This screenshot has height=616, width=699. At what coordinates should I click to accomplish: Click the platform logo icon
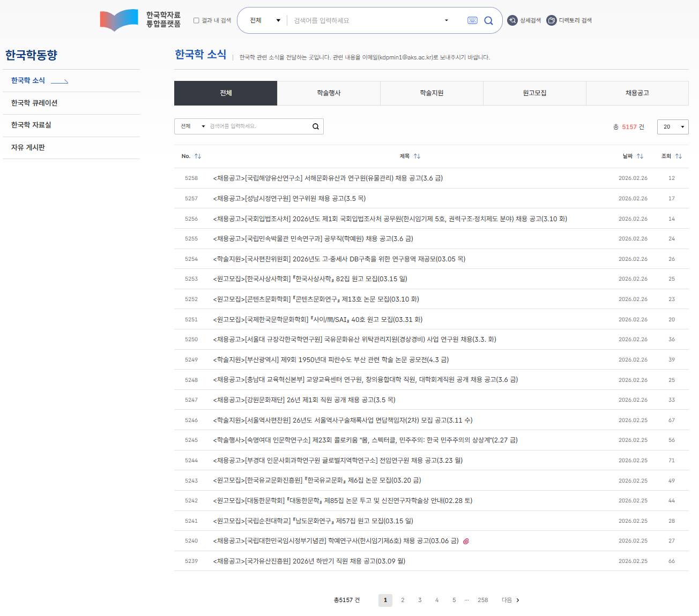click(x=119, y=20)
